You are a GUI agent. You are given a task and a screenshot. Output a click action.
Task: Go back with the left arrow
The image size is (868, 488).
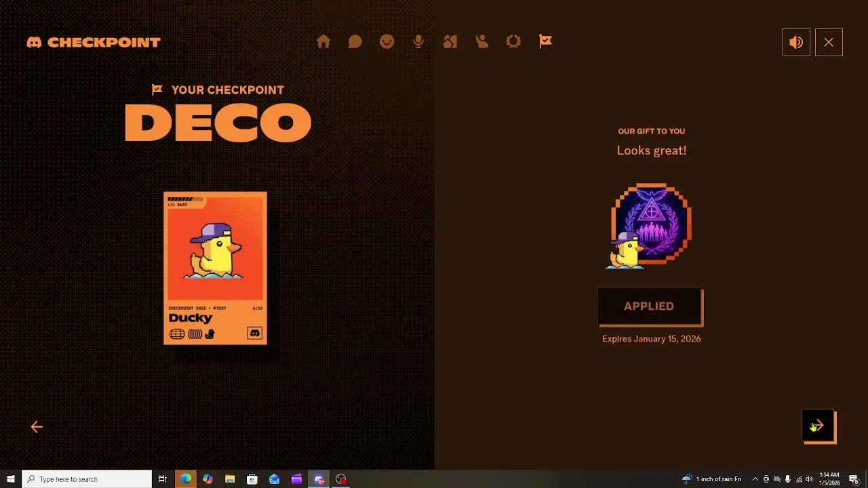coord(37,426)
